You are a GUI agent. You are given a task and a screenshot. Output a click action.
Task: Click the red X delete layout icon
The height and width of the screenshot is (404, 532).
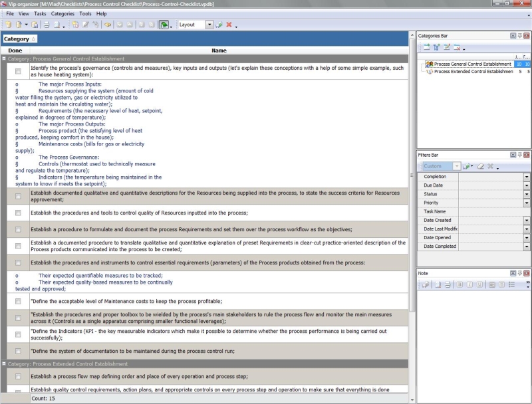(x=229, y=25)
